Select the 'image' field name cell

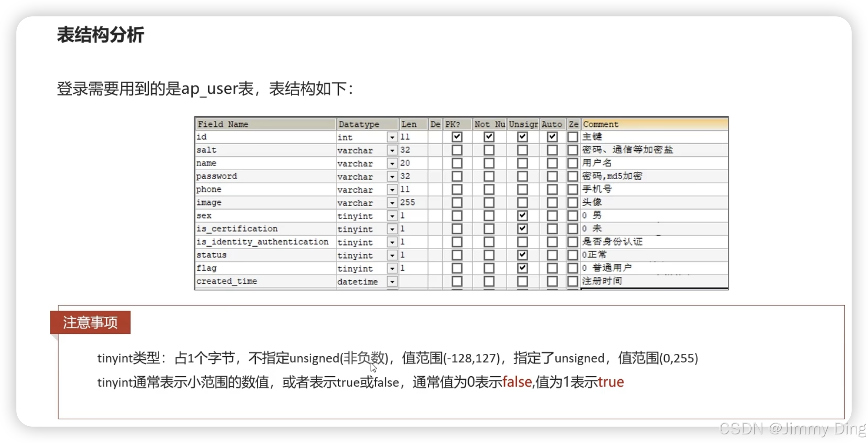point(266,203)
